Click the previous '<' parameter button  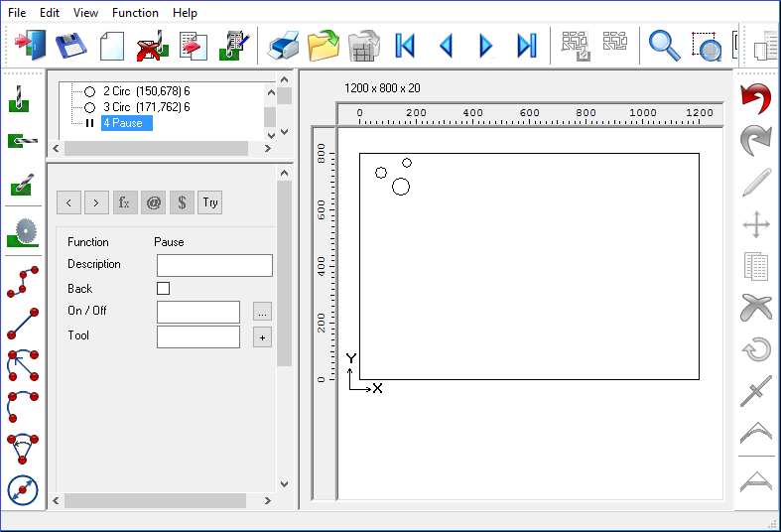coord(68,202)
